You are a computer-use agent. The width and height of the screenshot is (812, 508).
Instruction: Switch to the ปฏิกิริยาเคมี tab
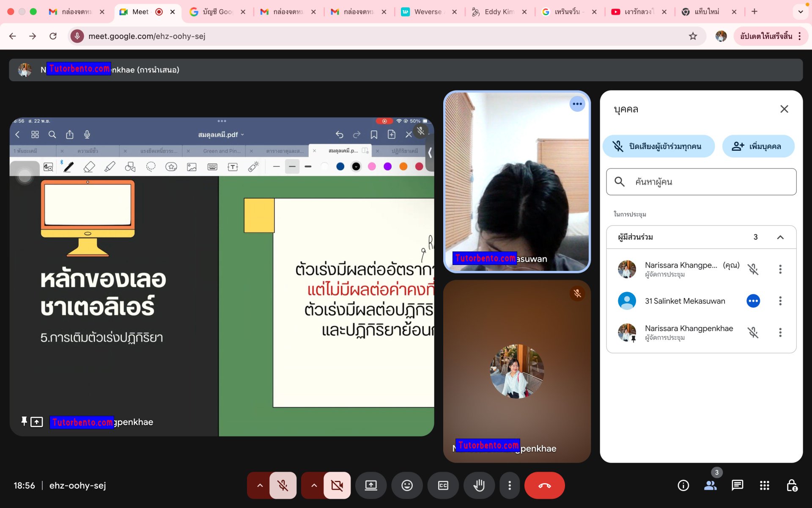point(402,151)
